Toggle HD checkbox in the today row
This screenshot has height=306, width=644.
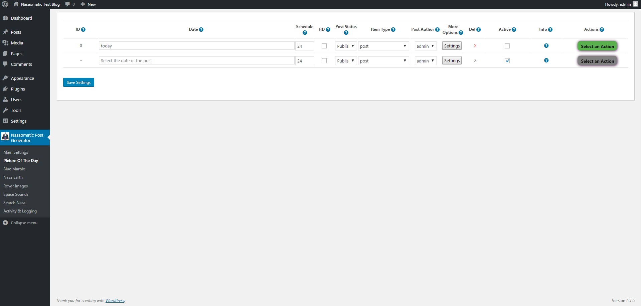click(324, 46)
